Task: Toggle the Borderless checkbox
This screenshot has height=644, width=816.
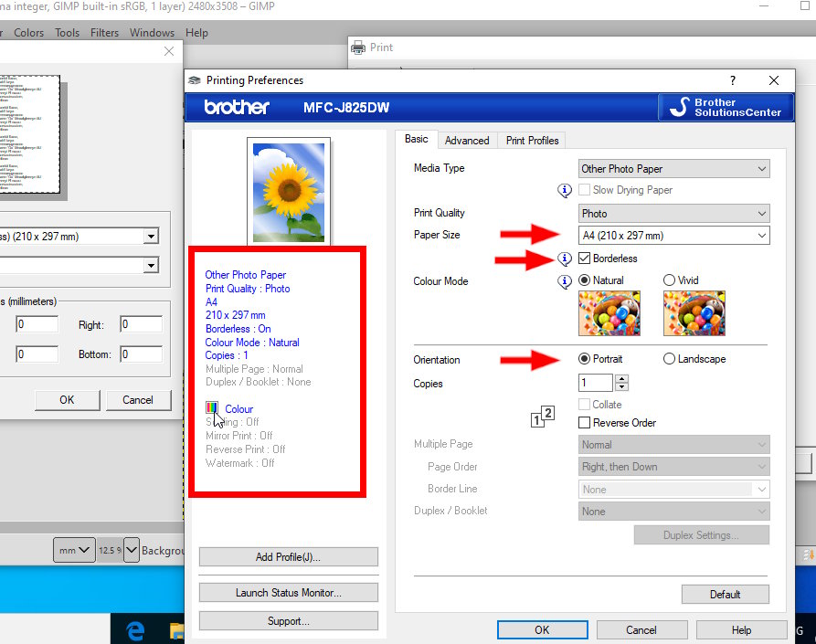Action: point(585,258)
